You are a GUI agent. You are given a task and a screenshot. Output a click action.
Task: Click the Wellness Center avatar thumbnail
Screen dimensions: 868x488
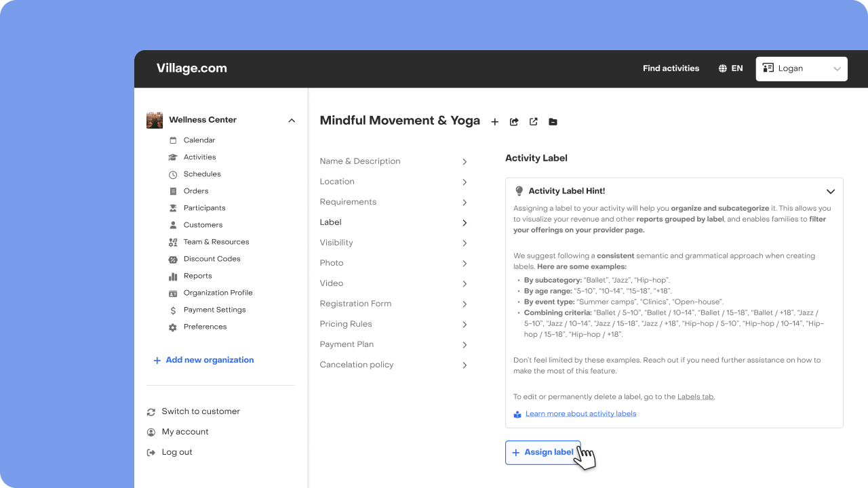coord(155,120)
